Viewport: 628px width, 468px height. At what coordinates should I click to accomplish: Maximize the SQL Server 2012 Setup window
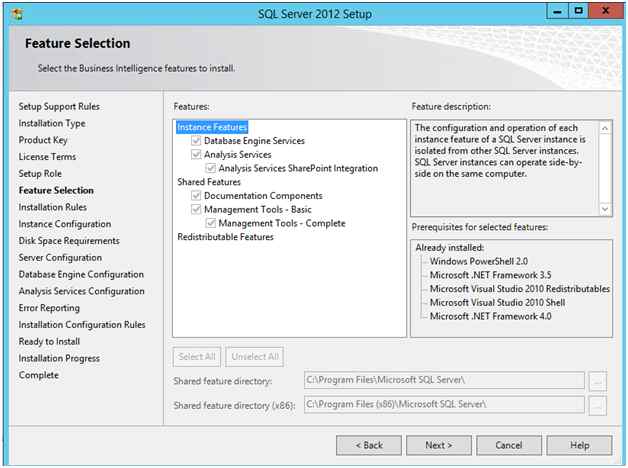[578, 12]
